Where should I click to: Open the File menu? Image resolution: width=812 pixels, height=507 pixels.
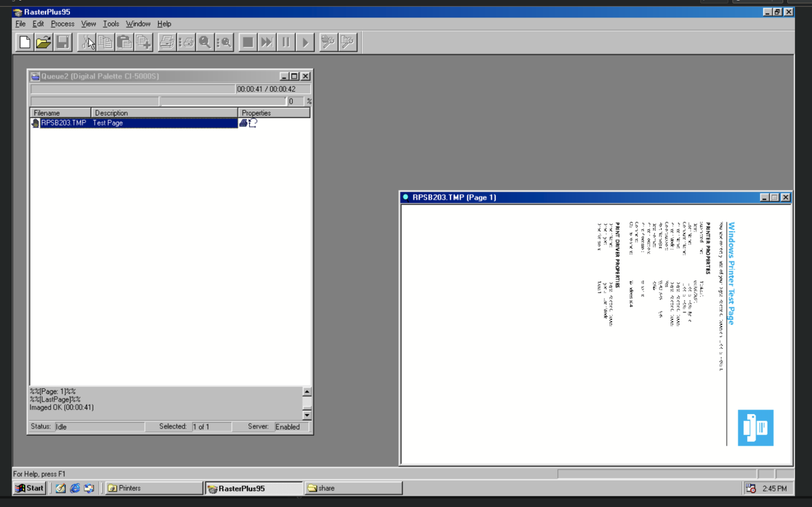tap(20, 24)
